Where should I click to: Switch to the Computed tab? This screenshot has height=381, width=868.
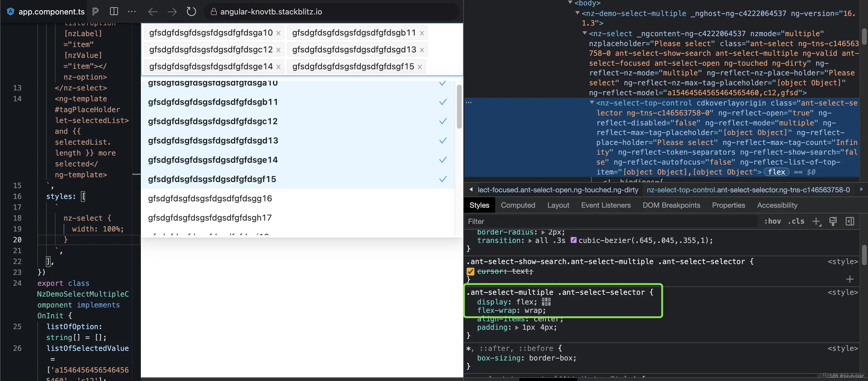click(x=518, y=205)
